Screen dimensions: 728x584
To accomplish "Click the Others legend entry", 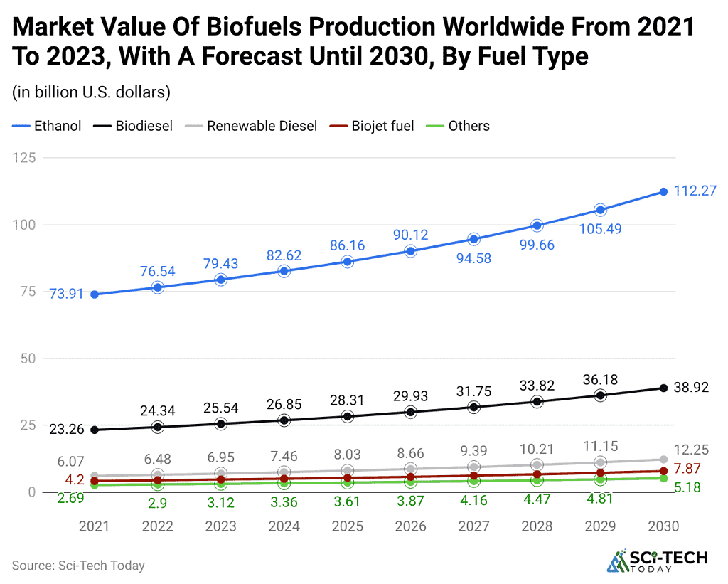I will tap(458, 126).
